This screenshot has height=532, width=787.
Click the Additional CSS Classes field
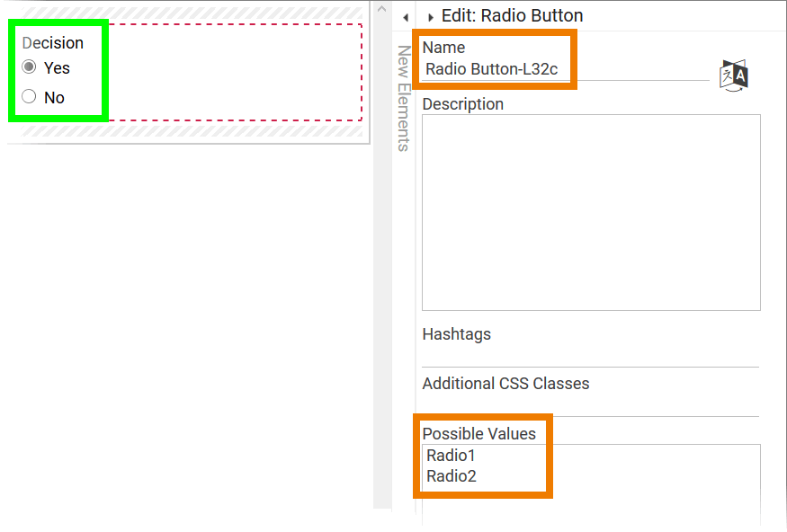point(591,405)
